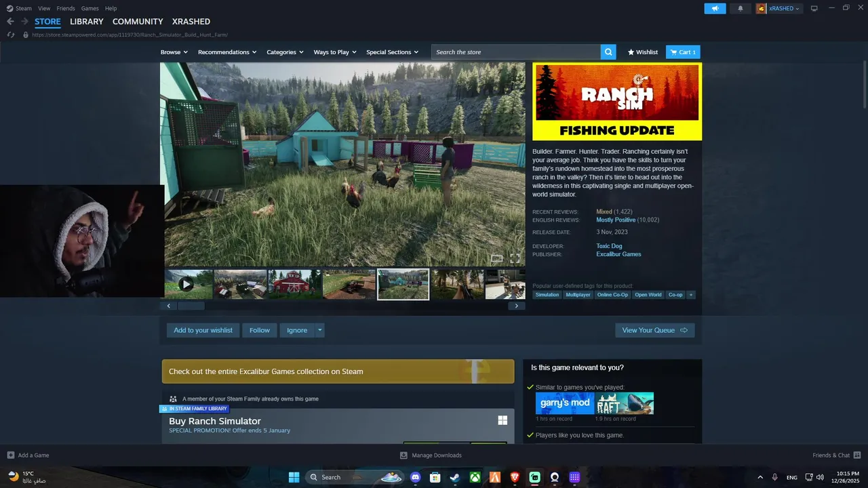Open the Garry's Mod similar game thumbnail
Viewport: 868px width, 488px height.
565,403
